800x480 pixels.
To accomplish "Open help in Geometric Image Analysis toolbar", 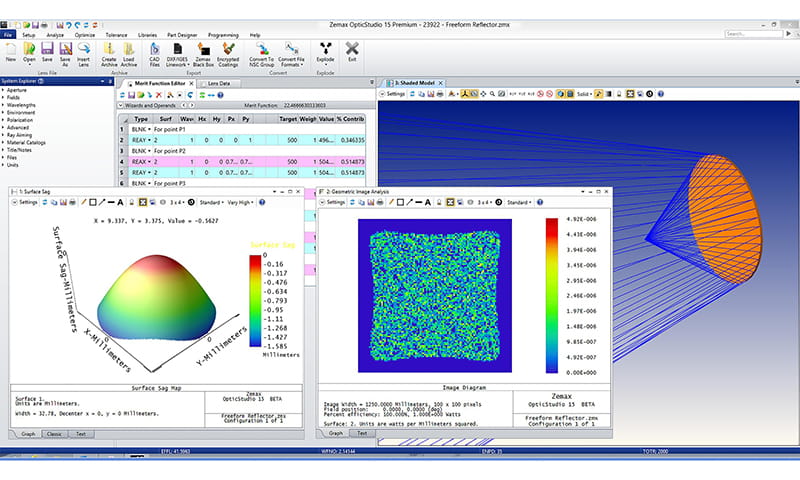I will [540, 202].
